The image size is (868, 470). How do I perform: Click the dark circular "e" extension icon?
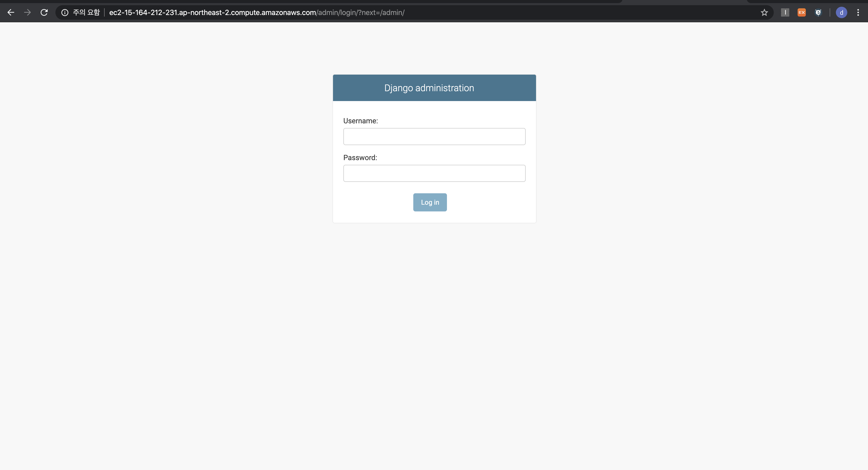point(818,12)
